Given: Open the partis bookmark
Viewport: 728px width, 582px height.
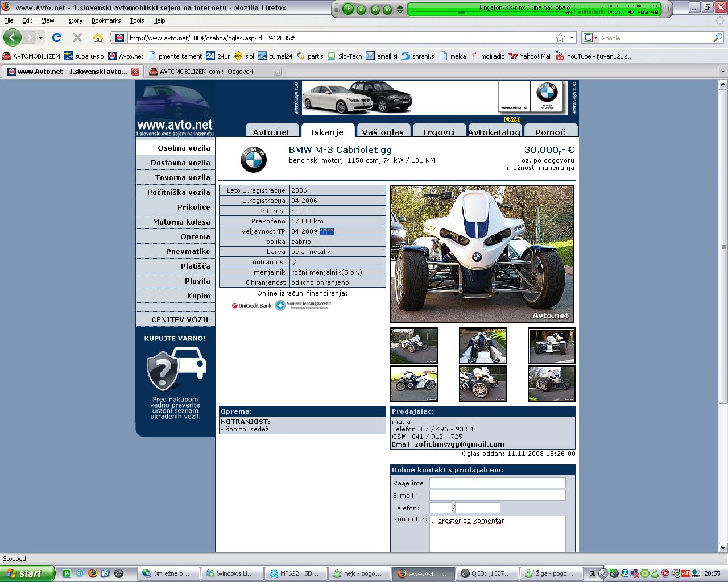Looking at the screenshot, I should (x=310, y=56).
